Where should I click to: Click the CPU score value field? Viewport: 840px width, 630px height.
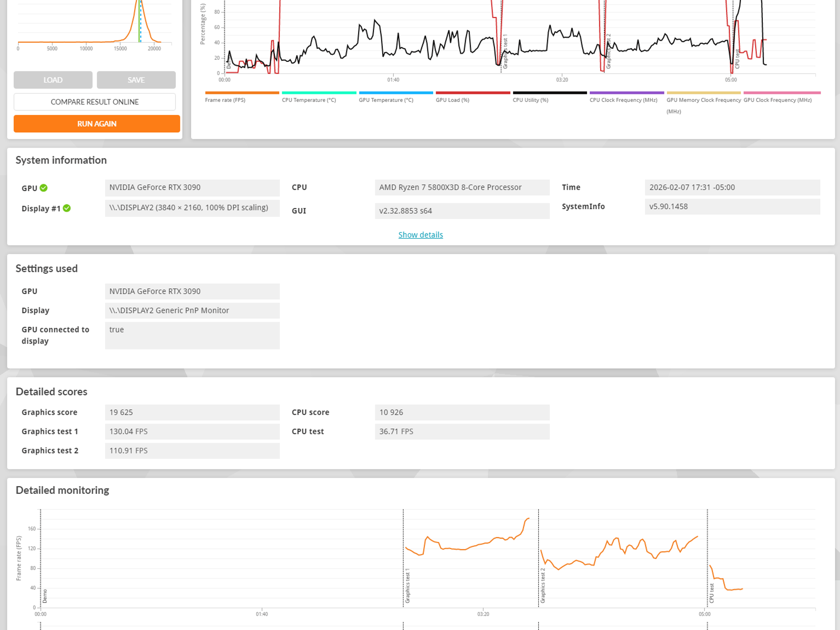click(x=462, y=412)
